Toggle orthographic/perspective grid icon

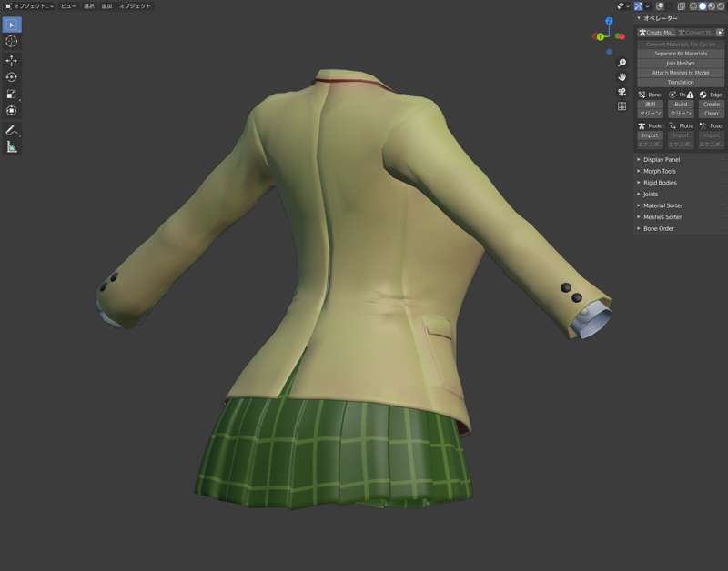coord(622,106)
